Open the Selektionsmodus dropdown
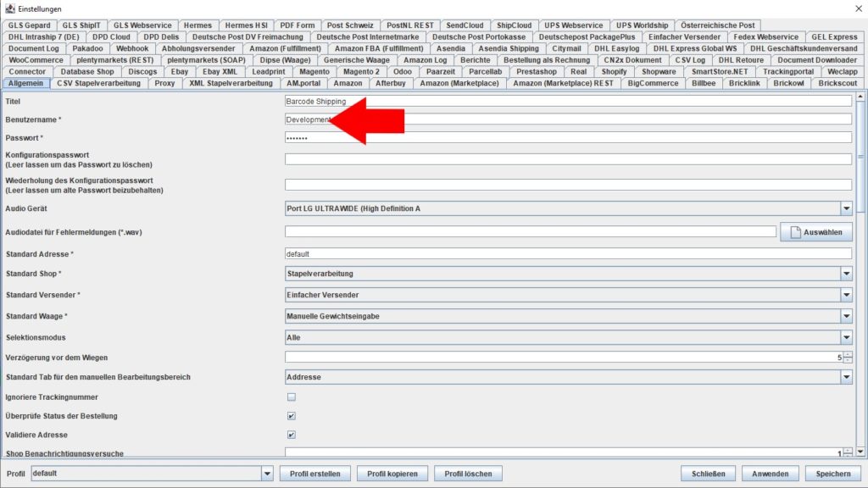The image size is (868, 488). tap(846, 337)
